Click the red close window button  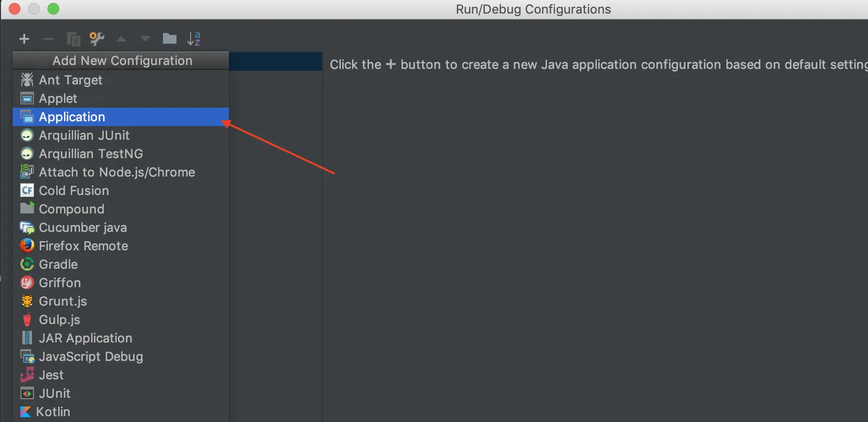point(15,9)
